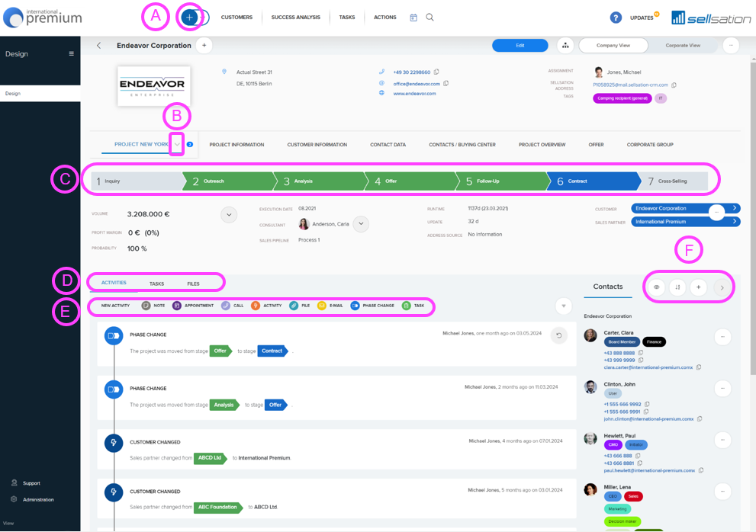
Task: Switch to the Customer Information tab
Action: click(x=317, y=145)
